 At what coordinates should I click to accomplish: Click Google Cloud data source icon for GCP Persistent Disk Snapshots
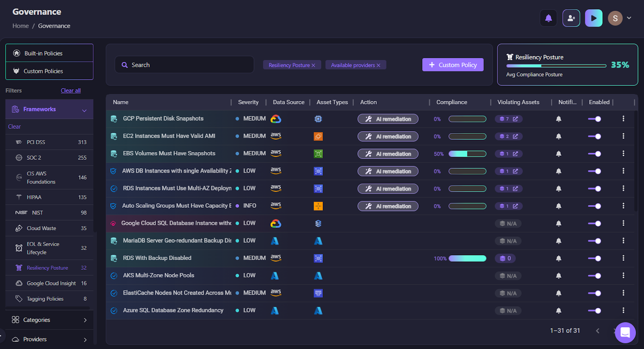pos(276,119)
